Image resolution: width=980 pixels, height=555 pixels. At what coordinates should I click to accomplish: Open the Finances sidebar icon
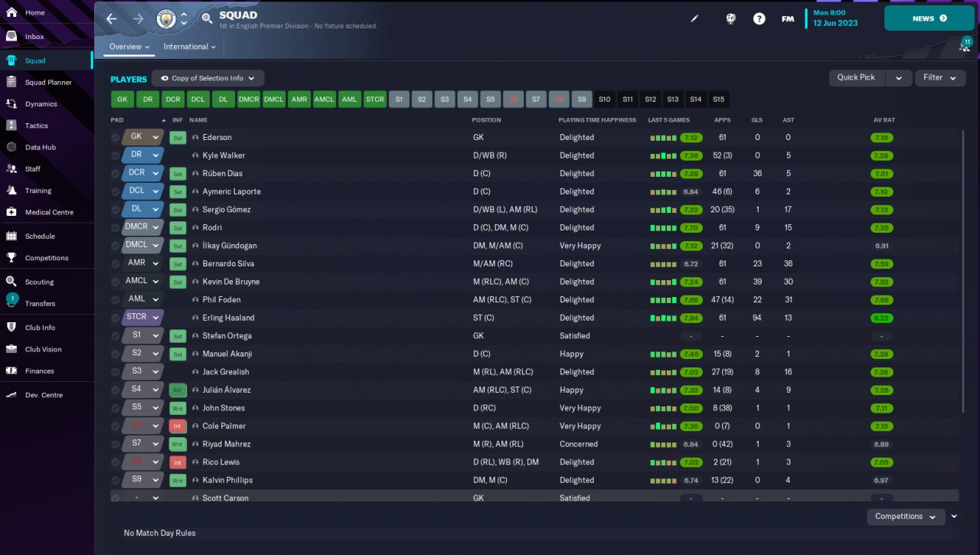11,371
